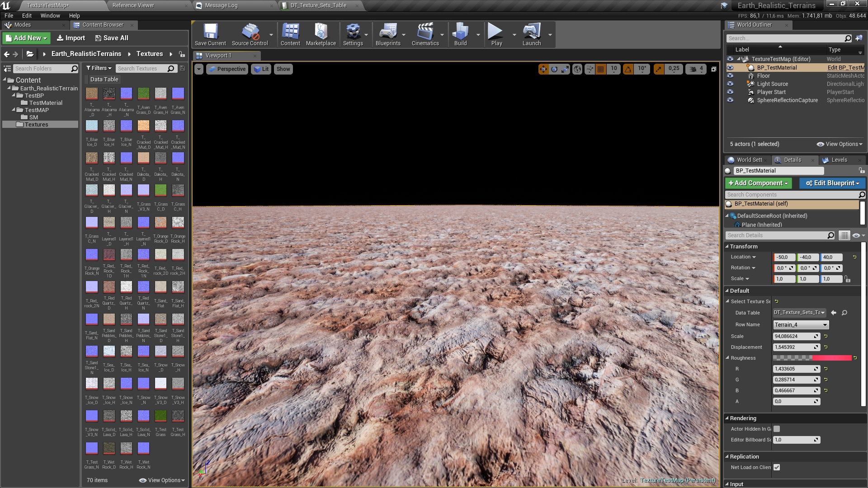Viewport: 868px width, 488px height.
Task: Enable the Actor Hidden In Game checkbox
Action: coord(777,429)
